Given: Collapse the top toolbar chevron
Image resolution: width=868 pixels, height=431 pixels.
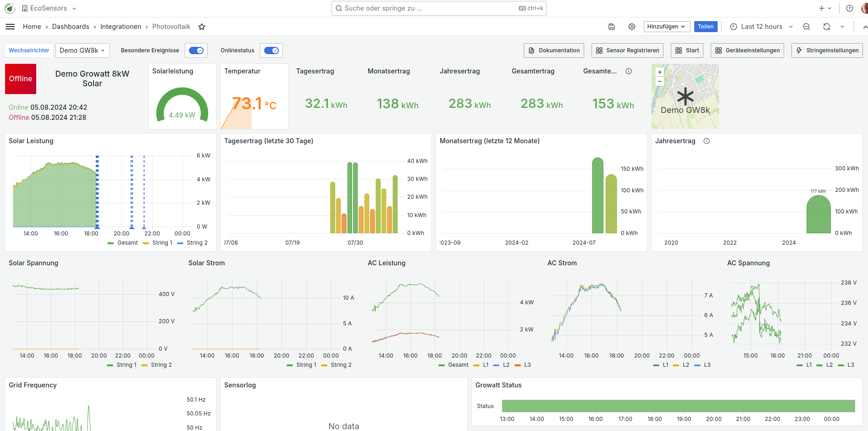Looking at the screenshot, I should pos(865,27).
